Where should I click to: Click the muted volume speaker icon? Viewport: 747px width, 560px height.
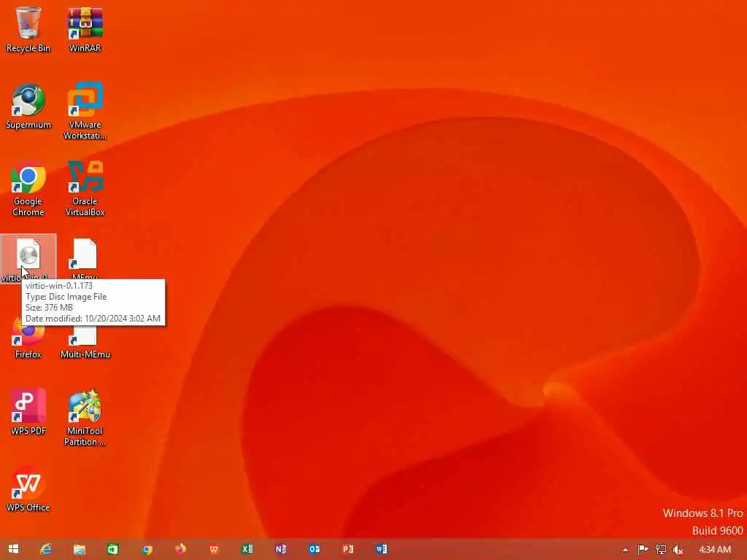(678, 550)
